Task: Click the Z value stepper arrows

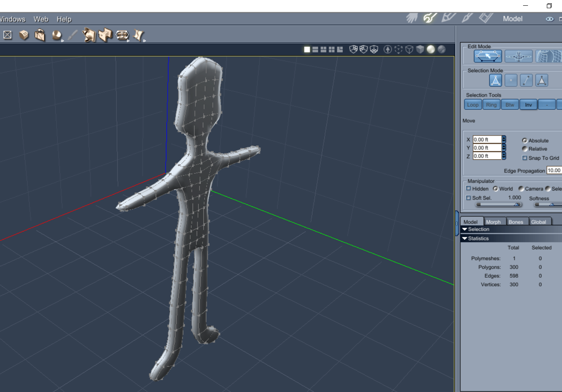Action: tap(504, 156)
